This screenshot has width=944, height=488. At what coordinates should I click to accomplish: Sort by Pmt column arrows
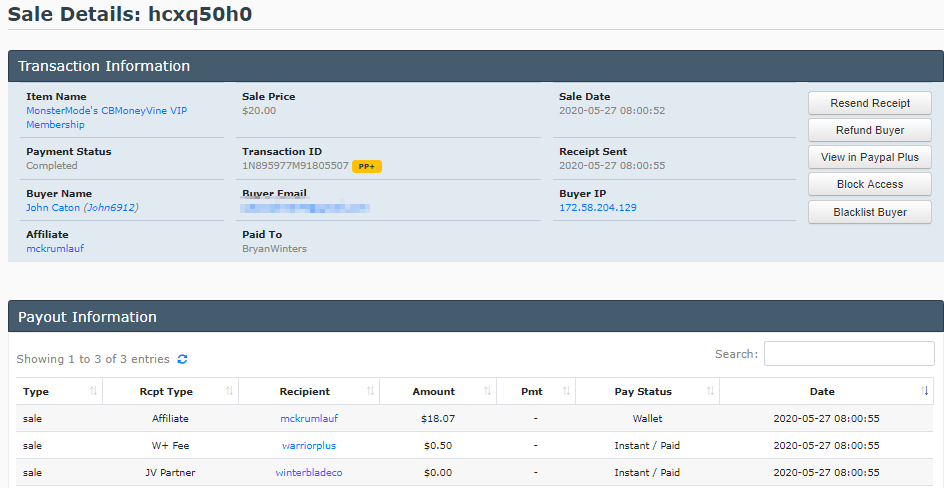click(566, 391)
